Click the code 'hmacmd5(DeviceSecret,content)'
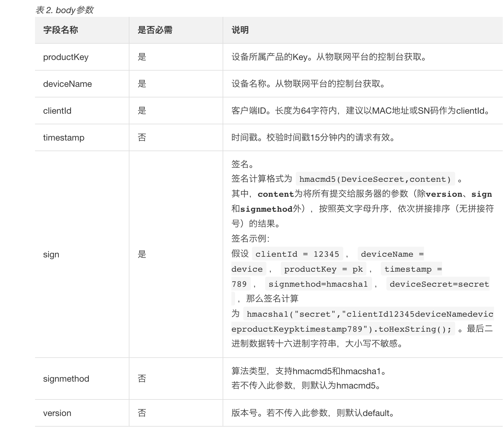 point(375,179)
